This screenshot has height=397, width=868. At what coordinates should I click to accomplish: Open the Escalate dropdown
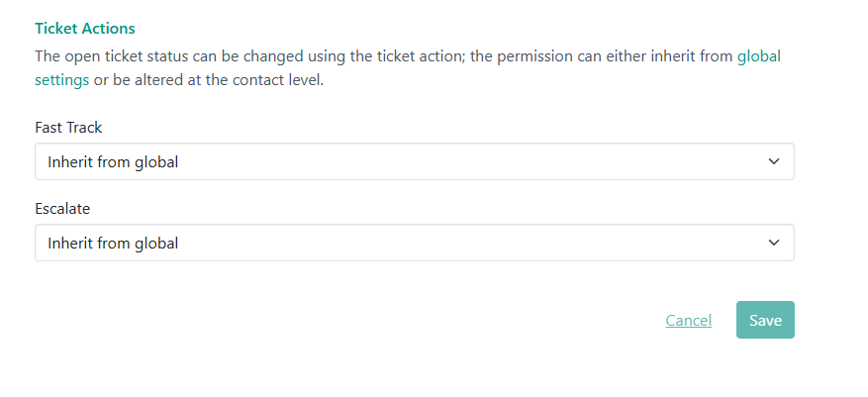(414, 243)
